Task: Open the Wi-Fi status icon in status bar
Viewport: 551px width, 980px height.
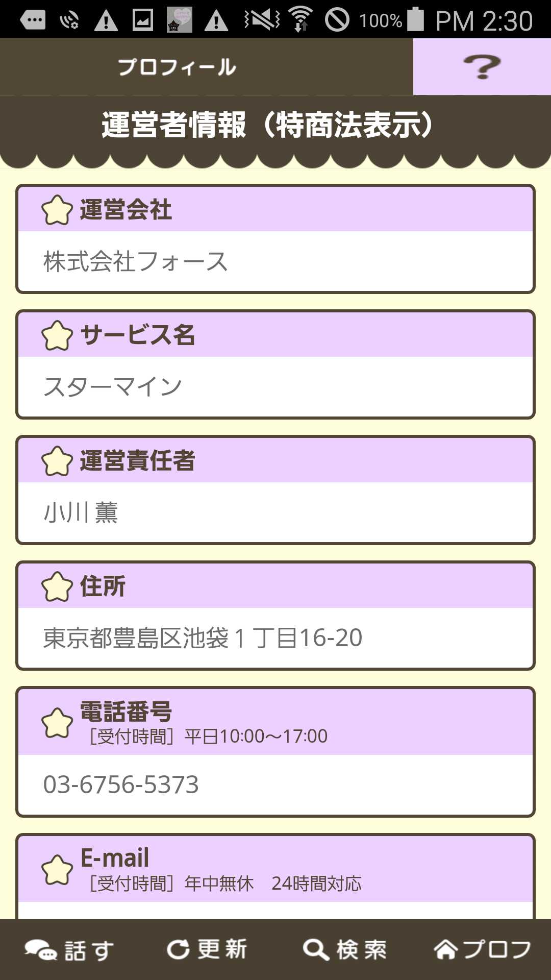Action: (x=301, y=19)
